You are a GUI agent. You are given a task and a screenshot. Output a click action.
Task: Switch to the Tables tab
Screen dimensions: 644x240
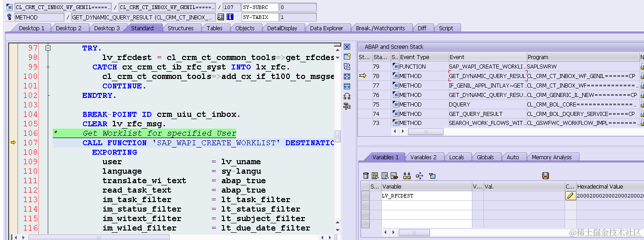tap(215, 28)
